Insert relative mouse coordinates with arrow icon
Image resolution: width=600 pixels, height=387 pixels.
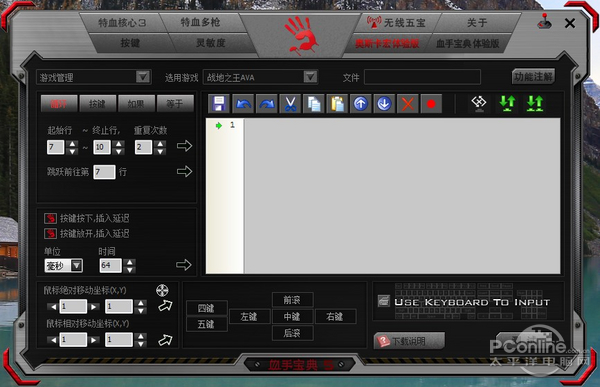coord(165,340)
